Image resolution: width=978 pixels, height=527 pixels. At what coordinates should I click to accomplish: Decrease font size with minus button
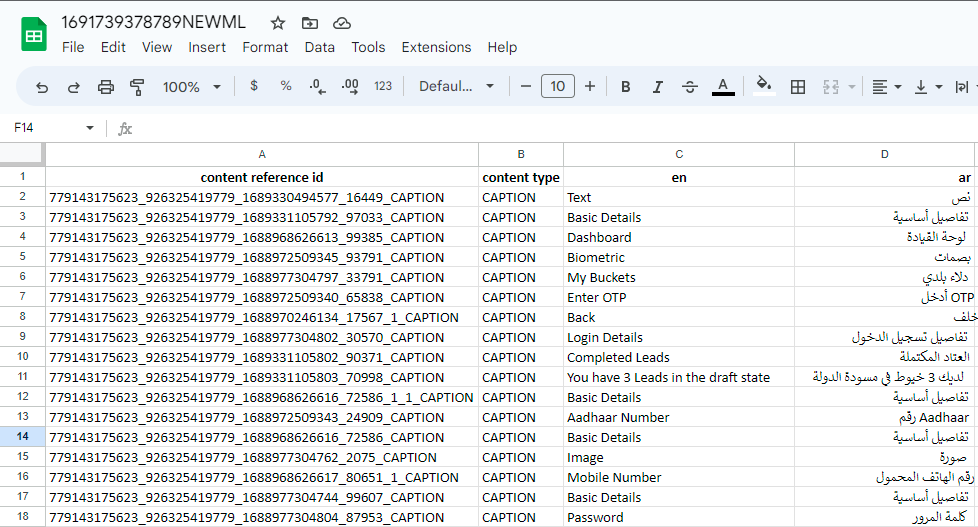526,86
